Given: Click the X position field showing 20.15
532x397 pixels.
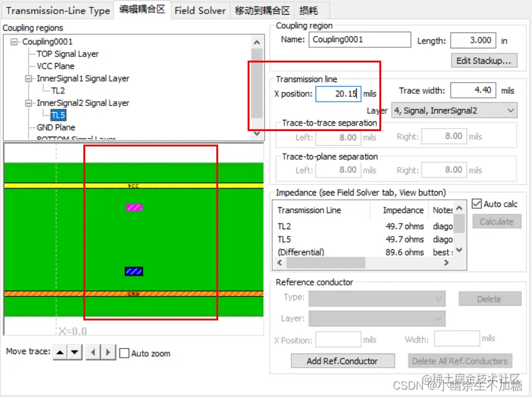Looking at the screenshot, I should 338,94.
